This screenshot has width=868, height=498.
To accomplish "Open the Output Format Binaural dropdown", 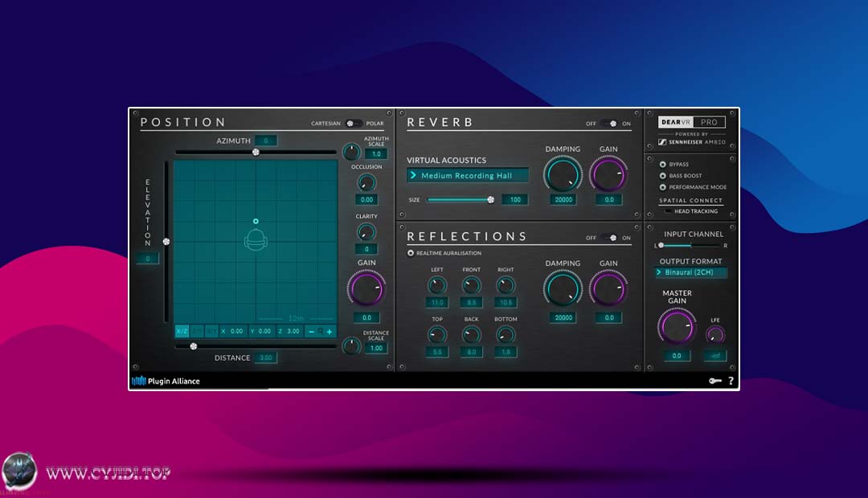I will [690, 272].
